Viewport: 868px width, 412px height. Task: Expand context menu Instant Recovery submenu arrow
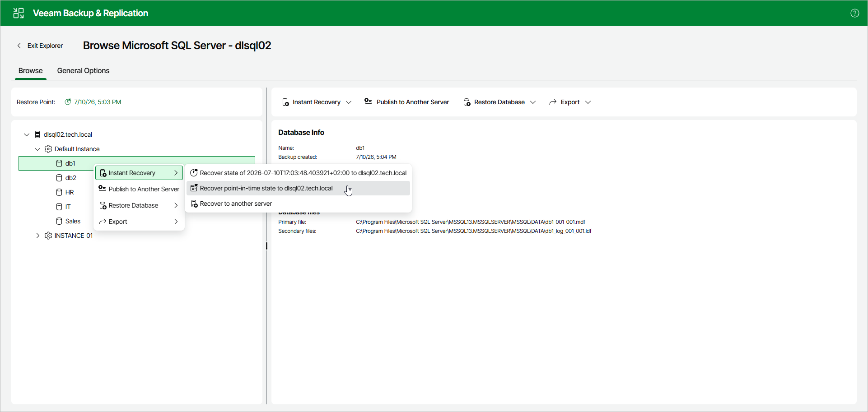(176, 173)
